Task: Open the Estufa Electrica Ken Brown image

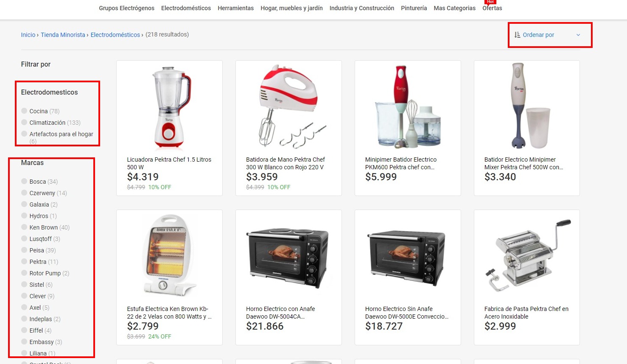Action: [170, 255]
